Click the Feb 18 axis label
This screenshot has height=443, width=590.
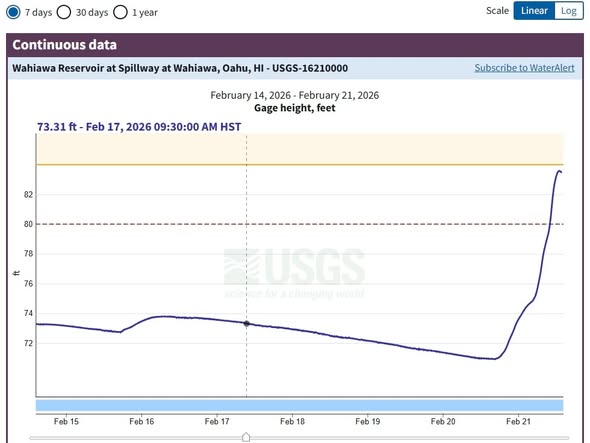point(292,422)
